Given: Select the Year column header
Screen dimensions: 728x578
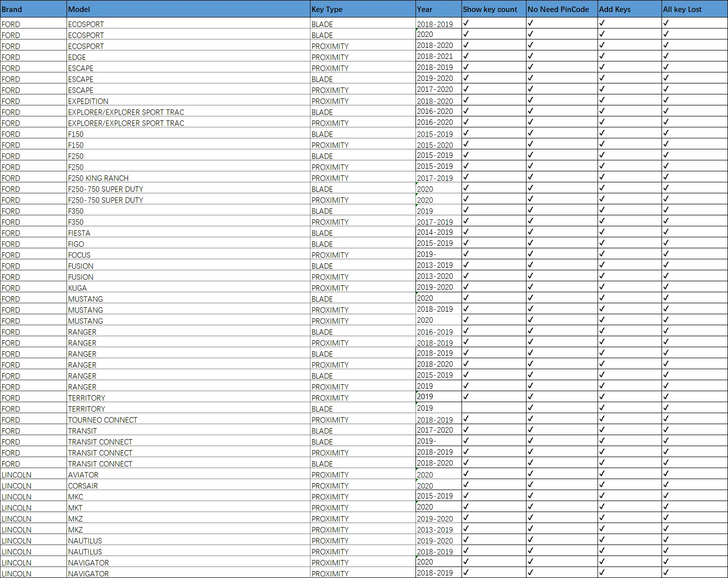Looking at the screenshot, I should pos(438,9).
